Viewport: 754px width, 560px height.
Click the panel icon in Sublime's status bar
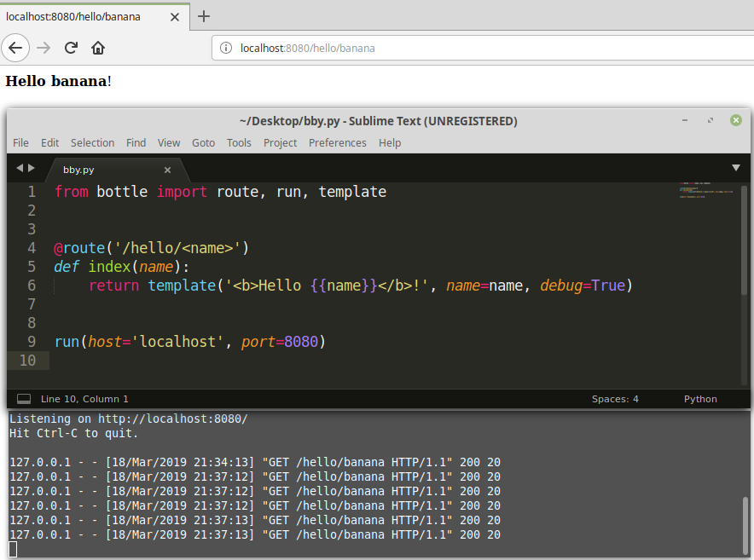click(23, 398)
